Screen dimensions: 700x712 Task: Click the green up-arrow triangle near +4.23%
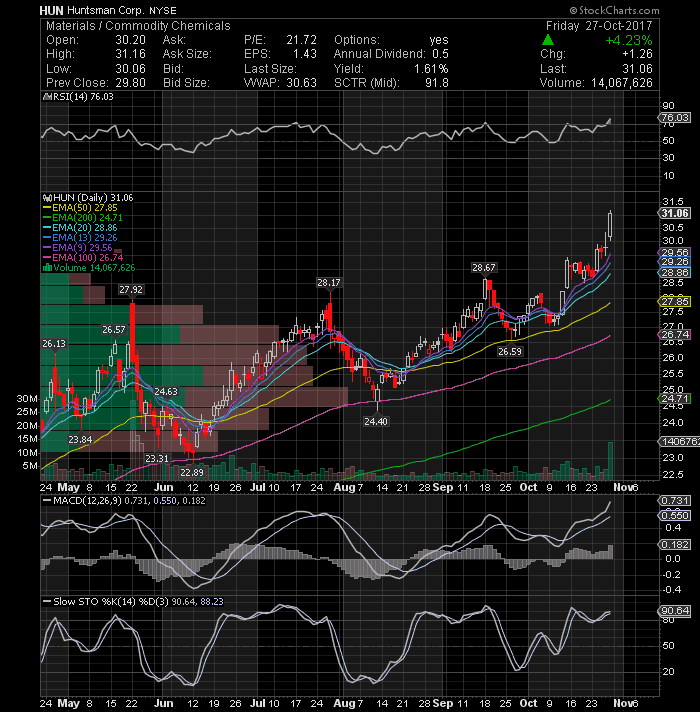[x=548, y=40]
